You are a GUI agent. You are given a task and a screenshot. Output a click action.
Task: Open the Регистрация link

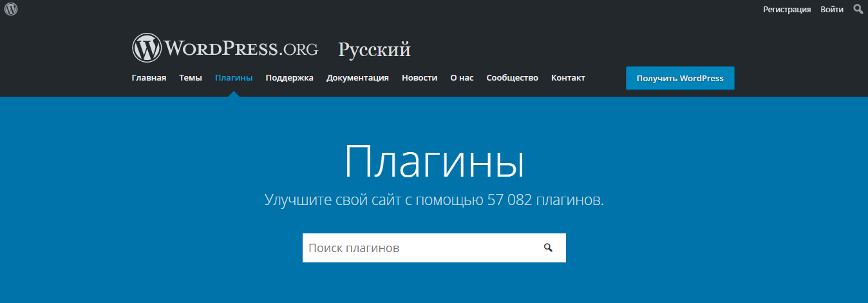(x=787, y=9)
